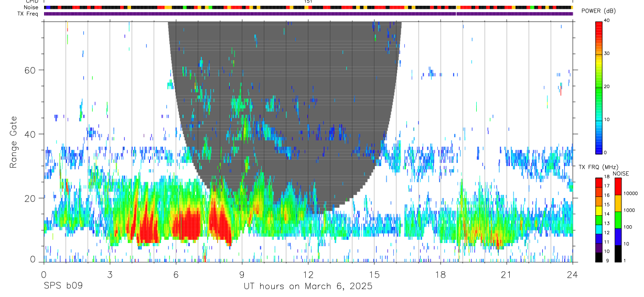This screenshot has width=644, height=297.
Task: Click the 18 tick on UT hours axis
Action: pos(441,274)
